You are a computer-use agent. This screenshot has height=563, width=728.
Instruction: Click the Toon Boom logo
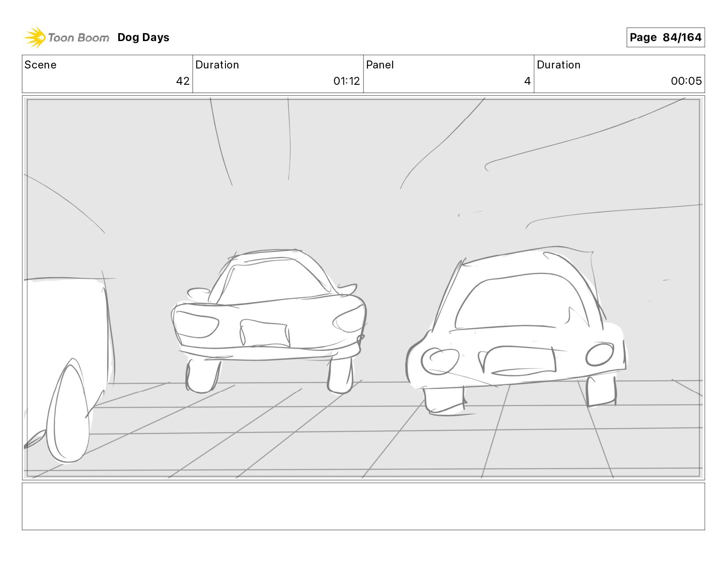tap(66, 37)
